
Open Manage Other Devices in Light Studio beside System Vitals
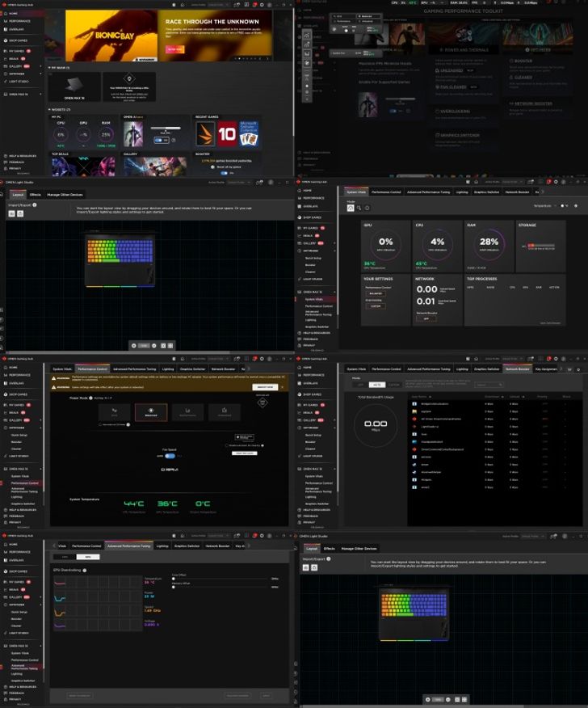click(65, 195)
